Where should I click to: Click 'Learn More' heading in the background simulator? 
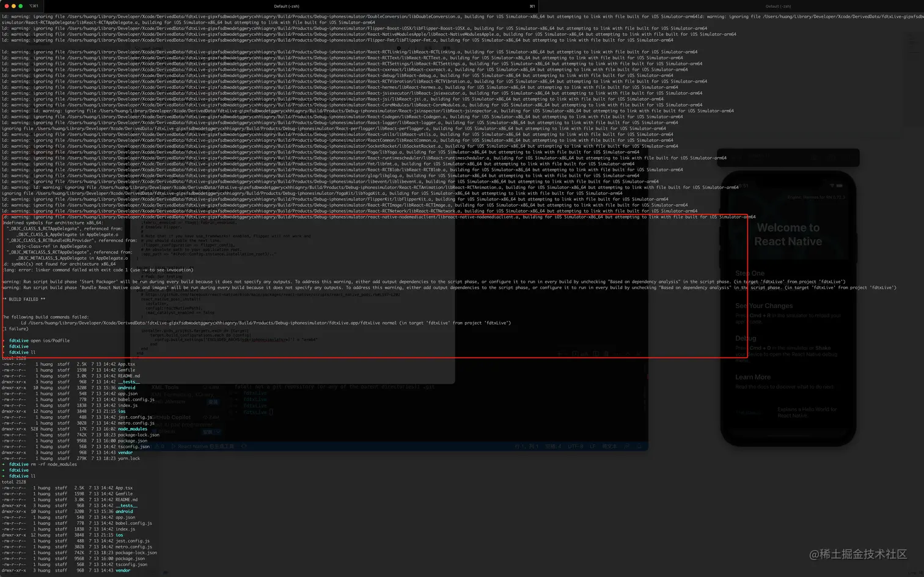[x=753, y=377]
